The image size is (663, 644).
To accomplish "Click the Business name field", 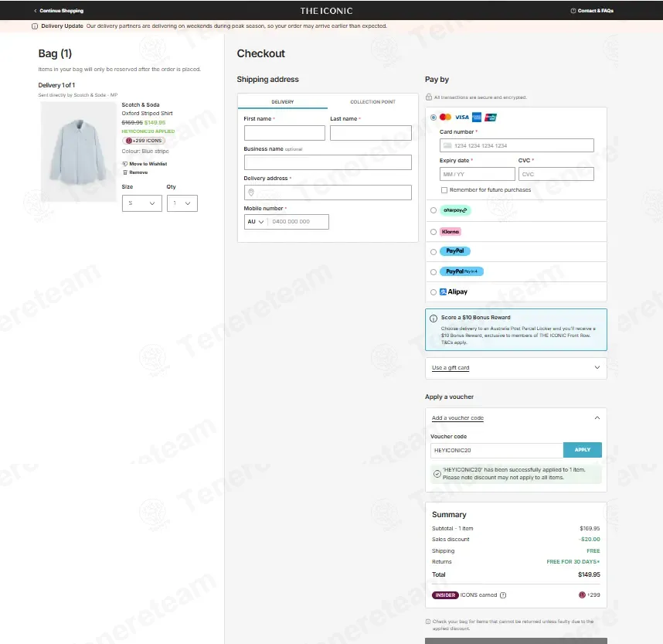I will click(328, 162).
